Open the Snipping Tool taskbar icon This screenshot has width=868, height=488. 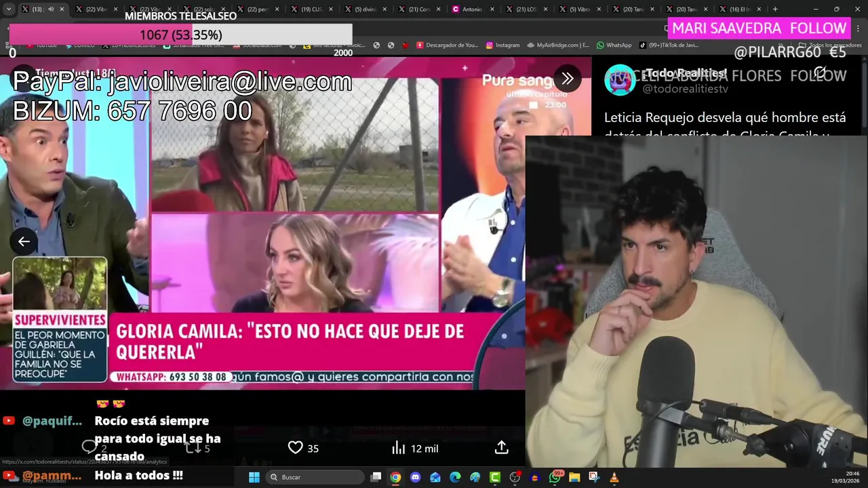coord(594,477)
